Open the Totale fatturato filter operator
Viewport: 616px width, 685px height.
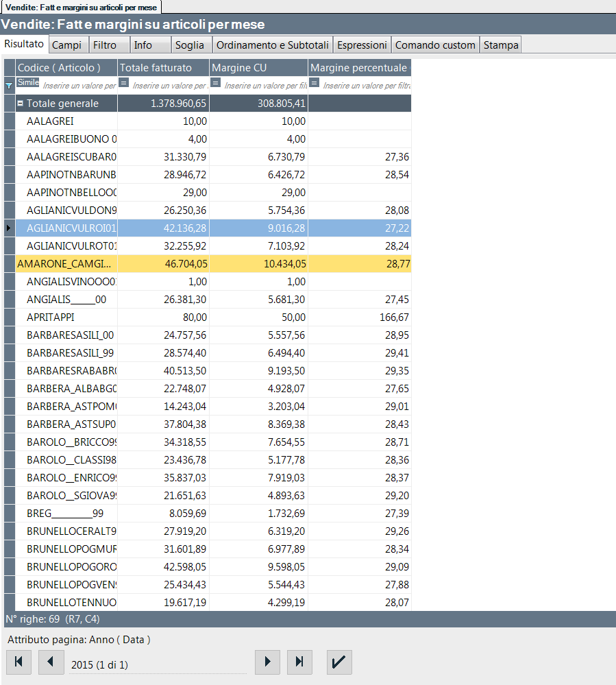124,83
